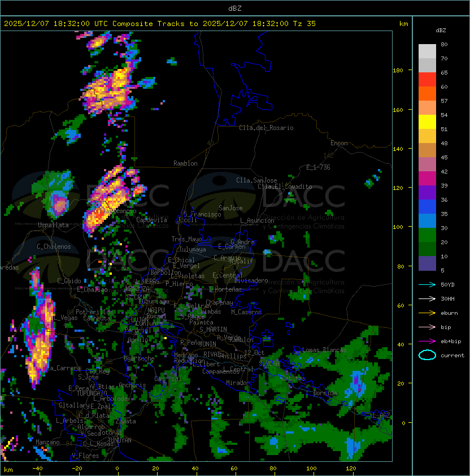
Task: Click the JUNIN label on map
Action: [x=208, y=344]
